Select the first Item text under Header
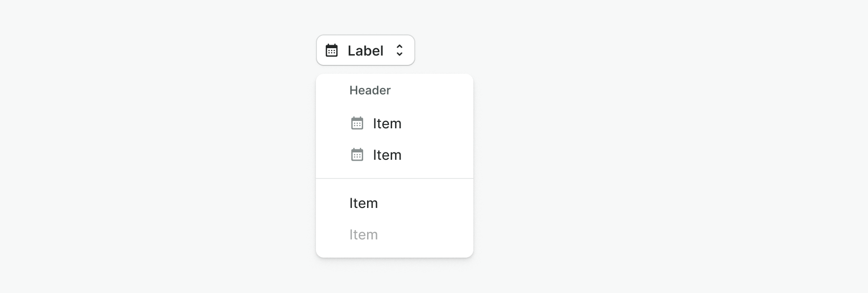The width and height of the screenshot is (868, 293). [x=387, y=123]
